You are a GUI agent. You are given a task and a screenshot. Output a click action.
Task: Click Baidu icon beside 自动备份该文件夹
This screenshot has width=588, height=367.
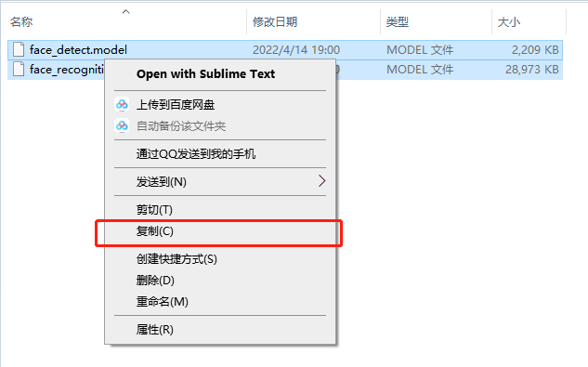(122, 126)
